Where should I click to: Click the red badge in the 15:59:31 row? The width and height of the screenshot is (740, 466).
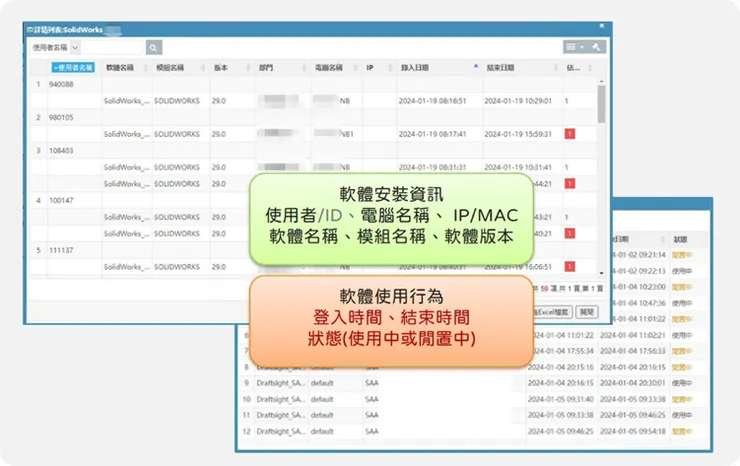(570, 134)
